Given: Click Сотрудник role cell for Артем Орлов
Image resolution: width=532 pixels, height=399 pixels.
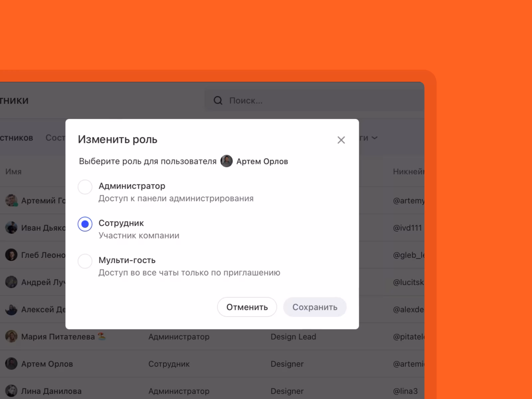Looking at the screenshot, I should click(x=169, y=364).
